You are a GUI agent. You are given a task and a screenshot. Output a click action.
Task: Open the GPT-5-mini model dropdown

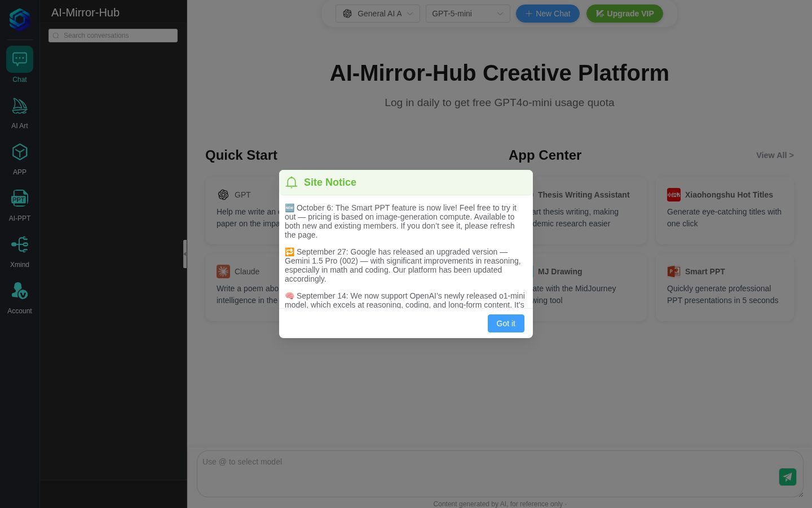(x=468, y=14)
